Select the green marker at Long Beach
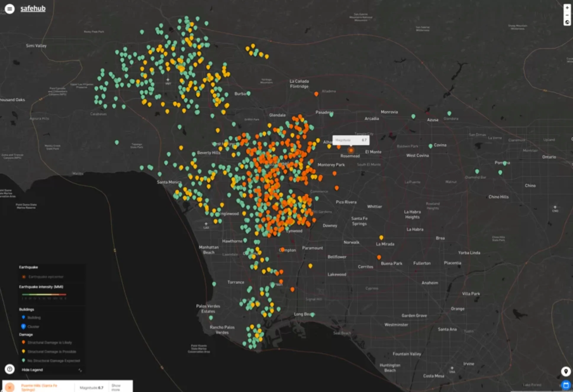Viewport: 573px width, 392px height. [313, 315]
